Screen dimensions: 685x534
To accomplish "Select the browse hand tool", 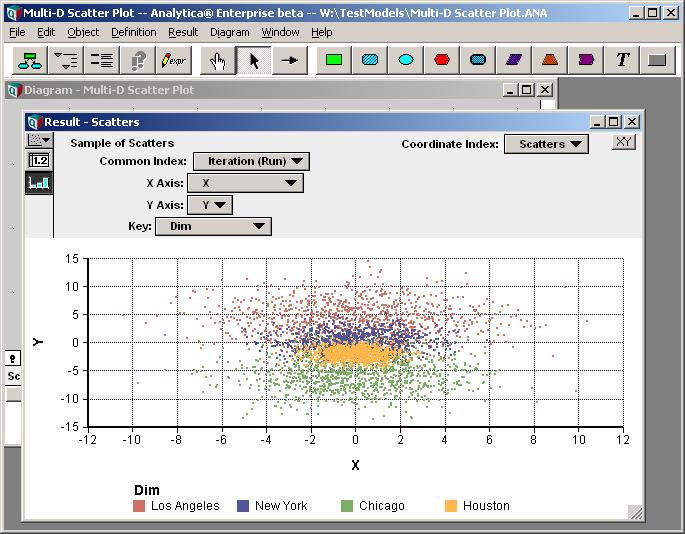I will click(218, 60).
